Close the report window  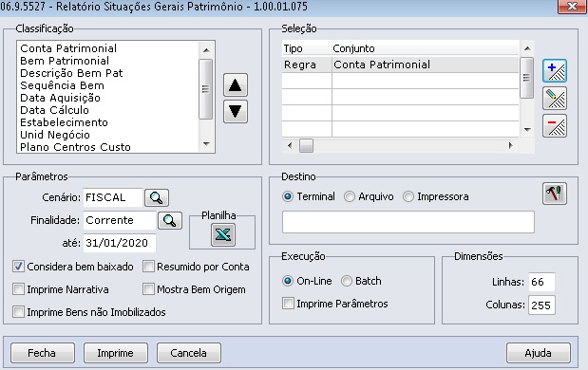[572, 6]
